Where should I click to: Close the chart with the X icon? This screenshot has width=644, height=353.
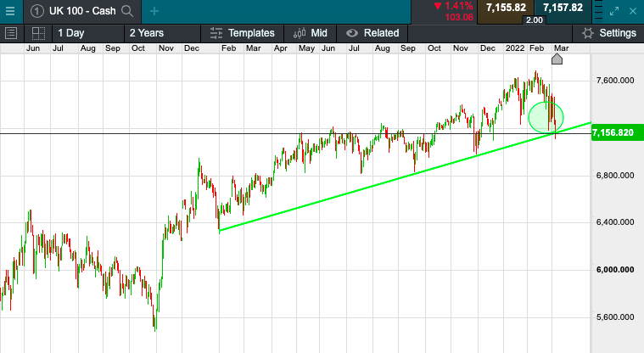633,11
